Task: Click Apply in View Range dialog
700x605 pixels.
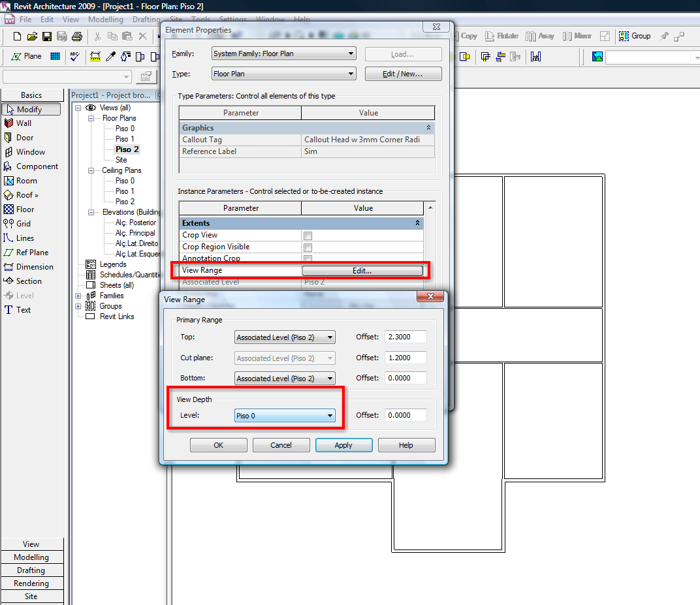Action: [x=343, y=445]
